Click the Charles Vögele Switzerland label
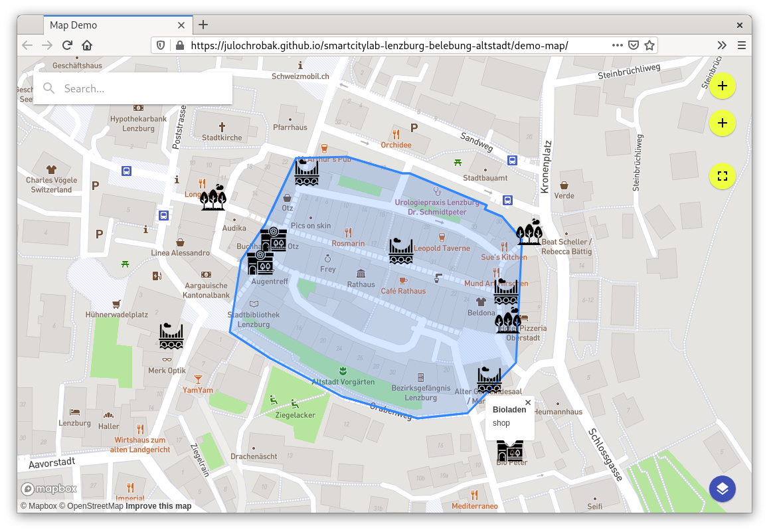Screen dimensions: 769x532 pyautogui.click(x=52, y=185)
